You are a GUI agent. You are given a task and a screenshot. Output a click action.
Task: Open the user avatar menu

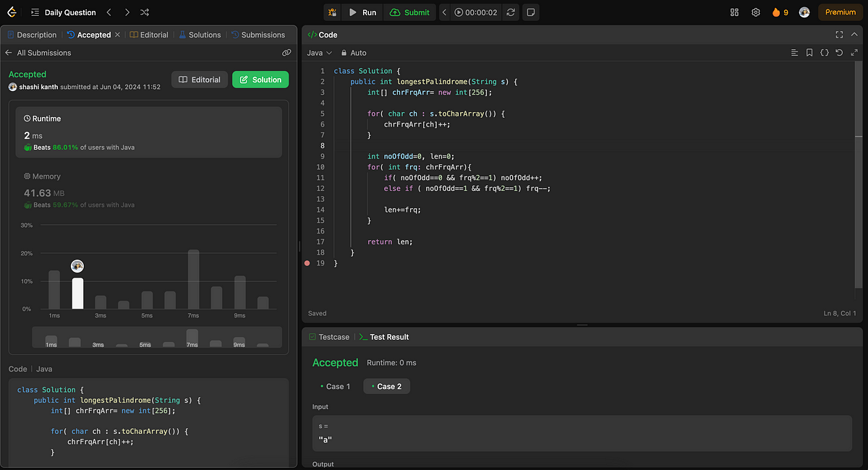click(x=804, y=12)
